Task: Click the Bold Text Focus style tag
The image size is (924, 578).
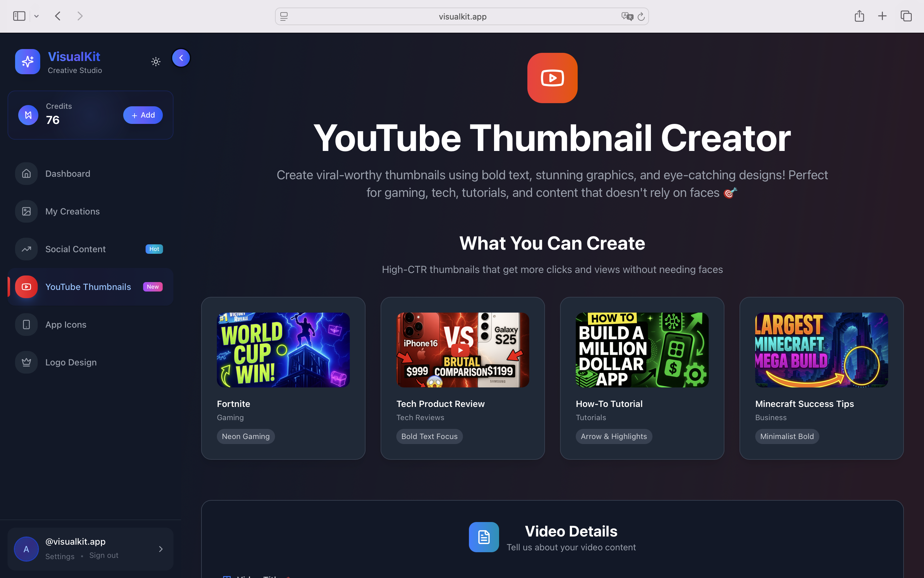Action: 429,436
